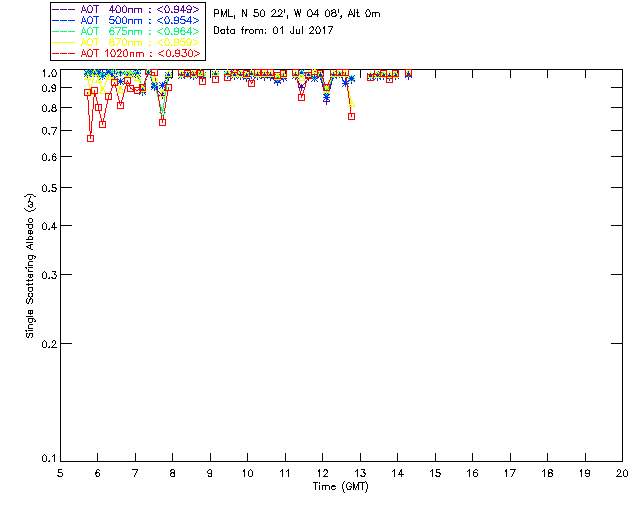Click the AOT 870nm legend entry
The width and height of the screenshot is (640, 512).
(x=126, y=42)
